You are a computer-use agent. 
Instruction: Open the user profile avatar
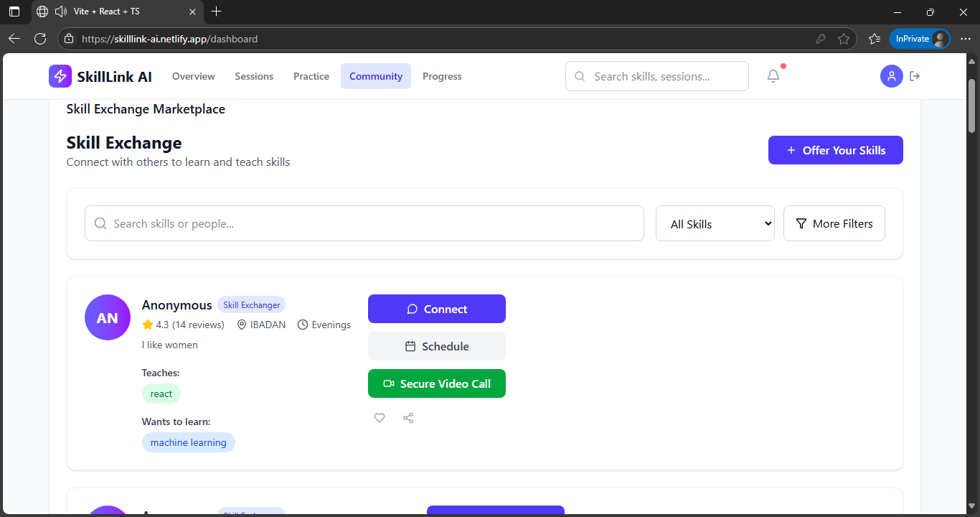click(892, 76)
